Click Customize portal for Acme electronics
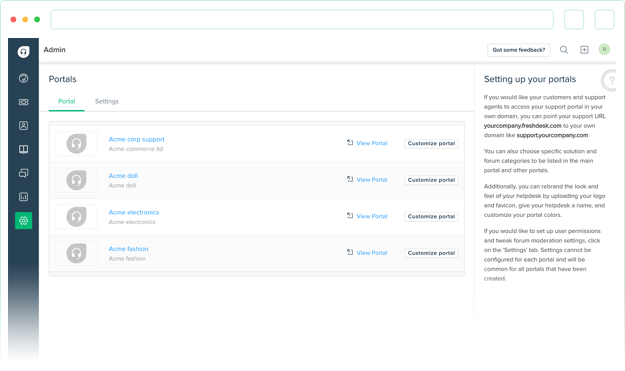Image resolution: width=625 pixels, height=371 pixels. click(431, 216)
